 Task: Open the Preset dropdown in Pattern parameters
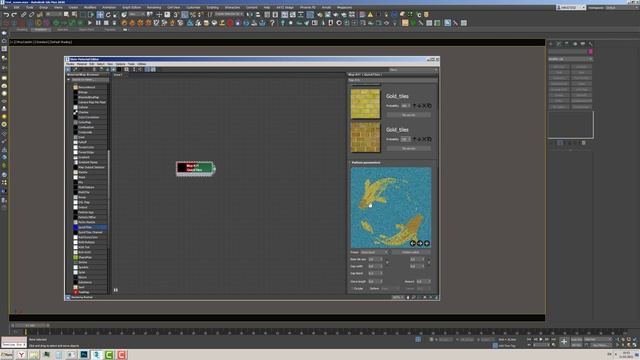coord(374,252)
